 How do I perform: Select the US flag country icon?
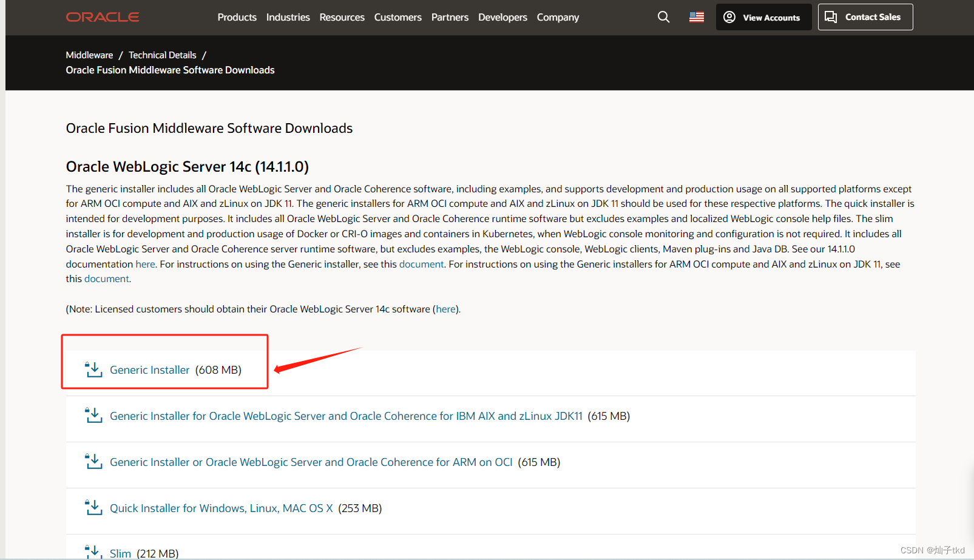[697, 17]
